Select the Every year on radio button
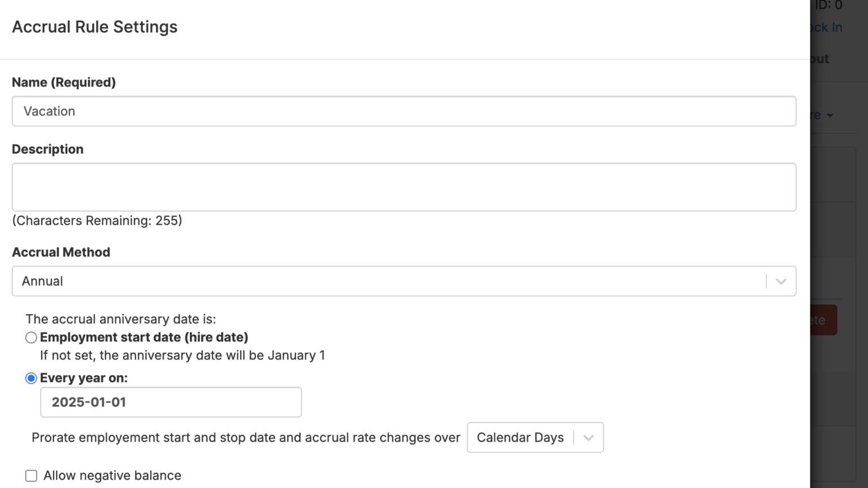The image size is (868, 488). coord(31,378)
